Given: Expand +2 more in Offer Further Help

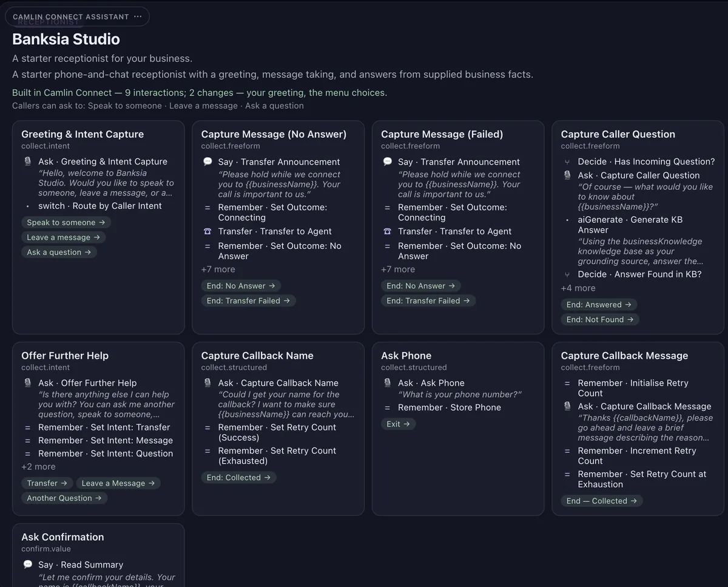Looking at the screenshot, I should coord(38,467).
